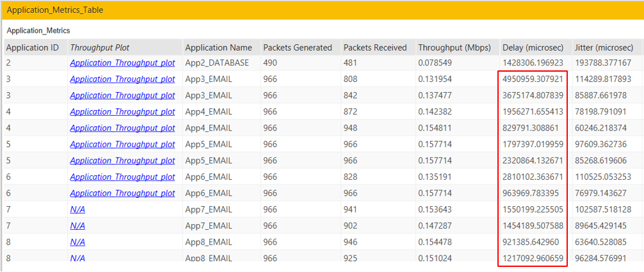Image resolution: width=644 pixels, height=272 pixels.
Task: Click the Jitter (microsec) column header
Action: click(604, 47)
